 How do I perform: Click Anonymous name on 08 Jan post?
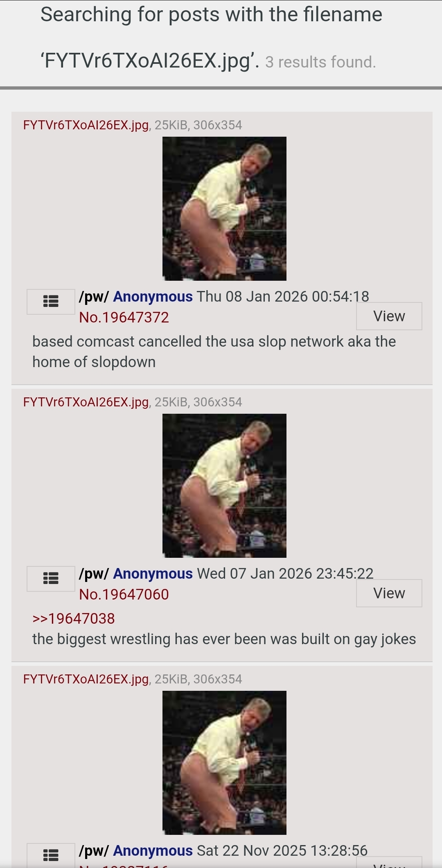click(x=153, y=296)
